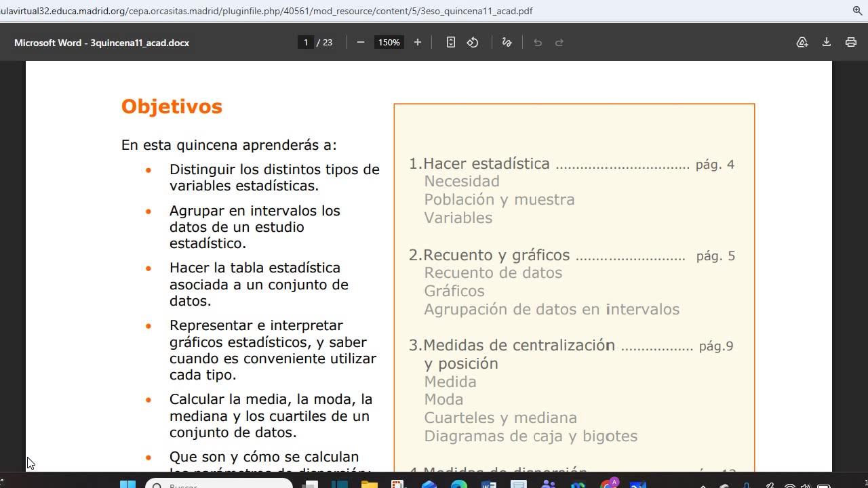
Task: Open browser zoom magnifier in address bar
Action: (857, 11)
